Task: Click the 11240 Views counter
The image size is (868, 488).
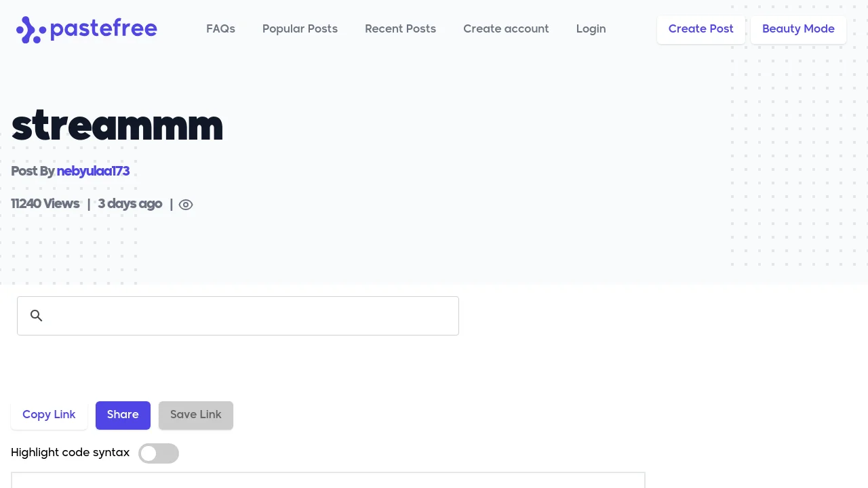Action: pyautogui.click(x=45, y=204)
